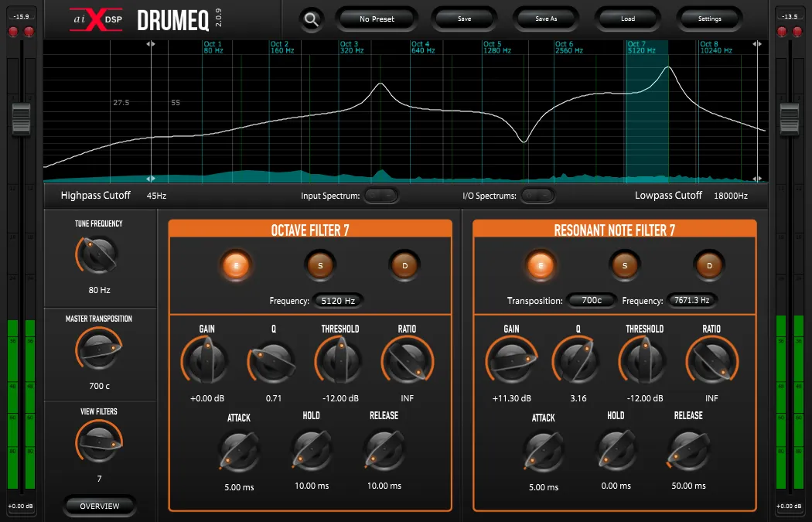Open the preset search magnifier icon

point(311,19)
